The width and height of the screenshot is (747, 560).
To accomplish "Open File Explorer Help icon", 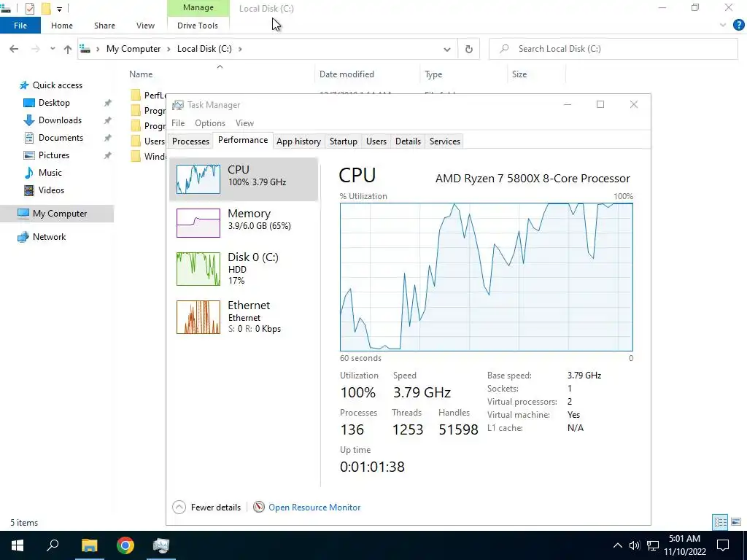I will click(x=738, y=26).
